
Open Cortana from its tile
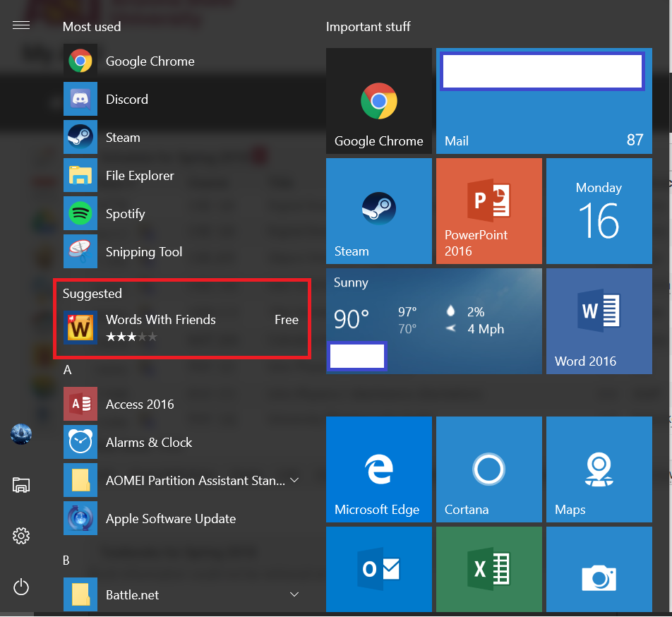pyautogui.click(x=488, y=469)
